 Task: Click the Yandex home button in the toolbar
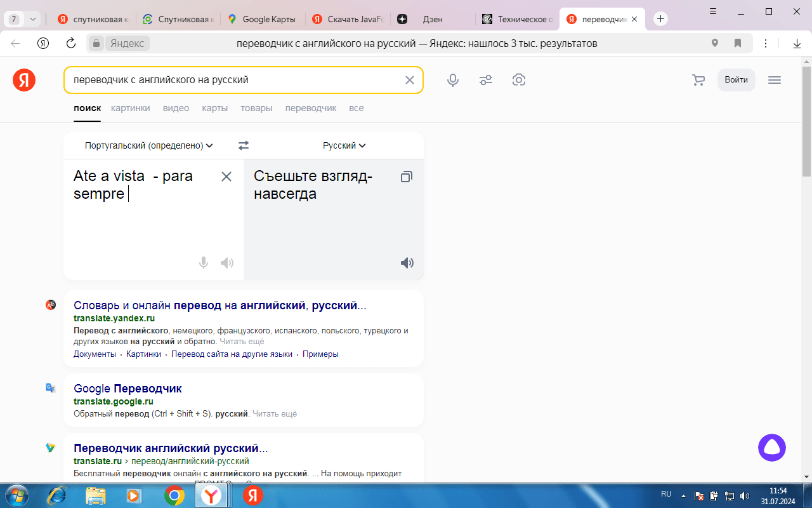[x=43, y=43]
